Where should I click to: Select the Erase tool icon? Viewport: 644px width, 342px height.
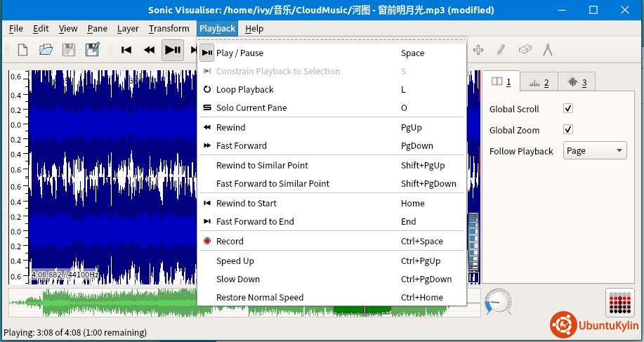tap(525, 50)
